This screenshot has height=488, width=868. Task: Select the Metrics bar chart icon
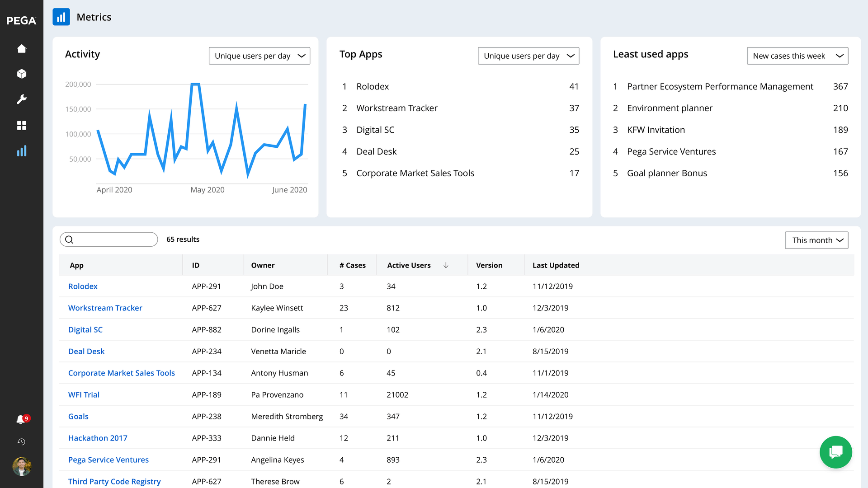click(x=22, y=151)
